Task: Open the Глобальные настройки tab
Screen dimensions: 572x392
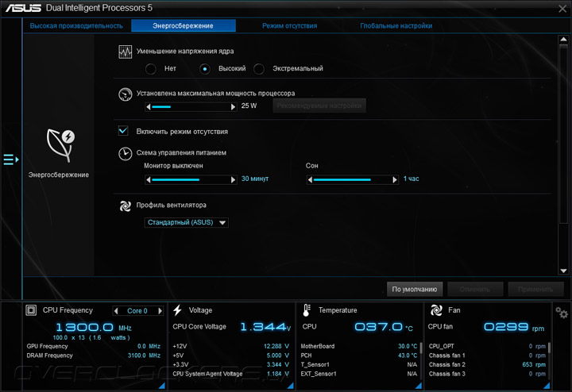Action: (396, 26)
